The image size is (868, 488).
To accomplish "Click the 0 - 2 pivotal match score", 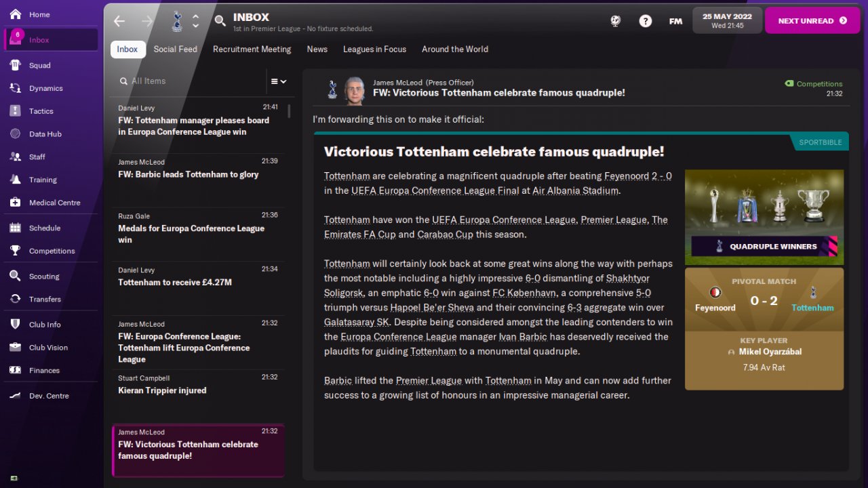I will (x=764, y=301).
